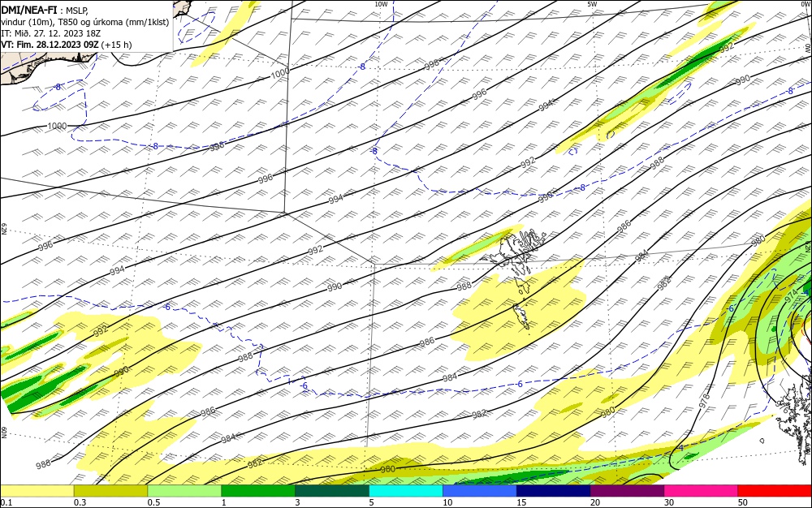The width and height of the screenshot is (812, 508).
Task: Pick the navy 15 mm legend swatch
Action: point(554,491)
